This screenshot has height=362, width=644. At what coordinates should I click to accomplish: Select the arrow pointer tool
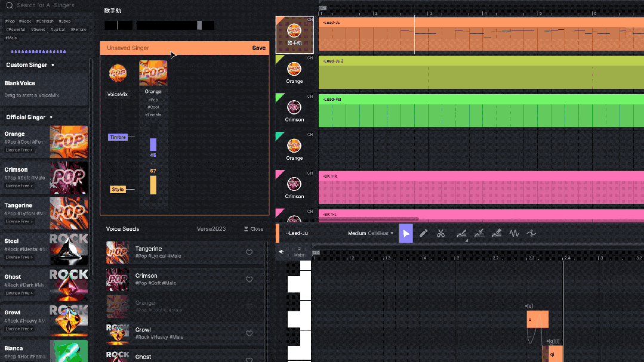[x=406, y=234]
